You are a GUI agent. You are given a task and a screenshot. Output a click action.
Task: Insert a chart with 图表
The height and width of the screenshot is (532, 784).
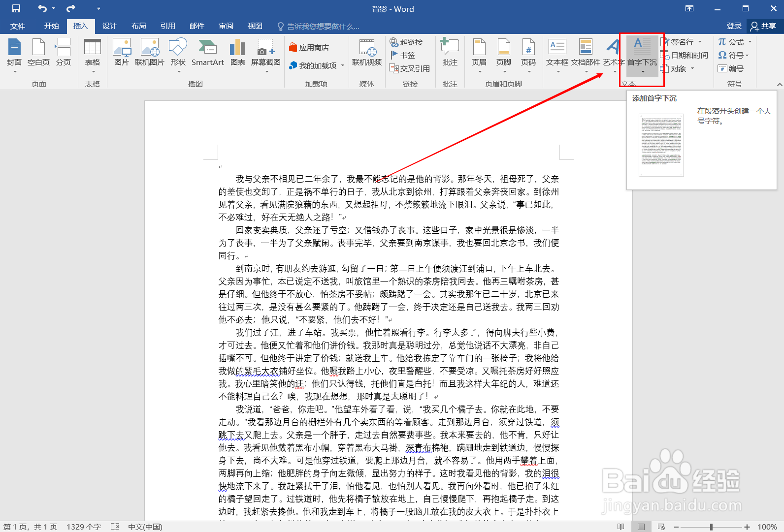[x=238, y=52]
